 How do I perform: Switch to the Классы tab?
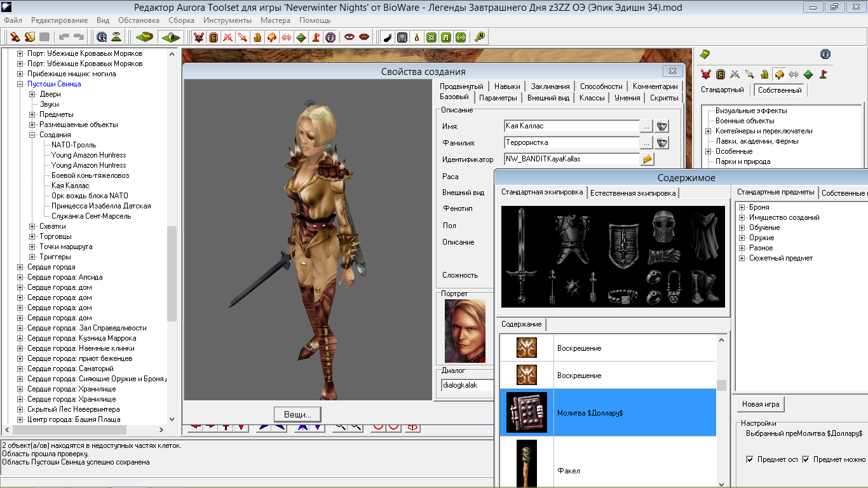592,98
